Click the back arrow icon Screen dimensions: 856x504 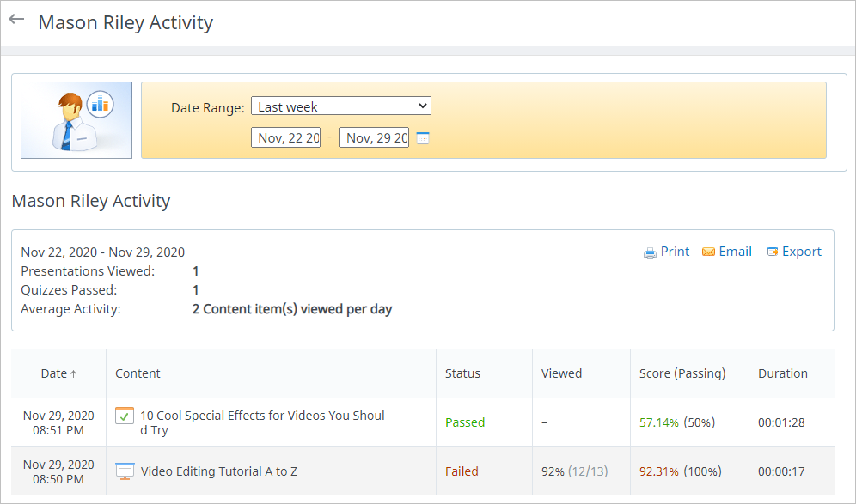(16, 21)
